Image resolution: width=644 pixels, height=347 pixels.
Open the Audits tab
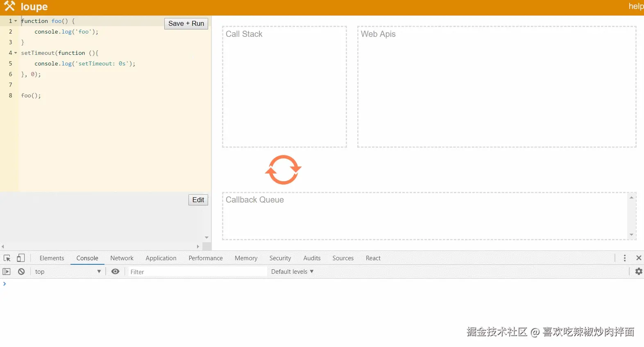click(x=312, y=258)
